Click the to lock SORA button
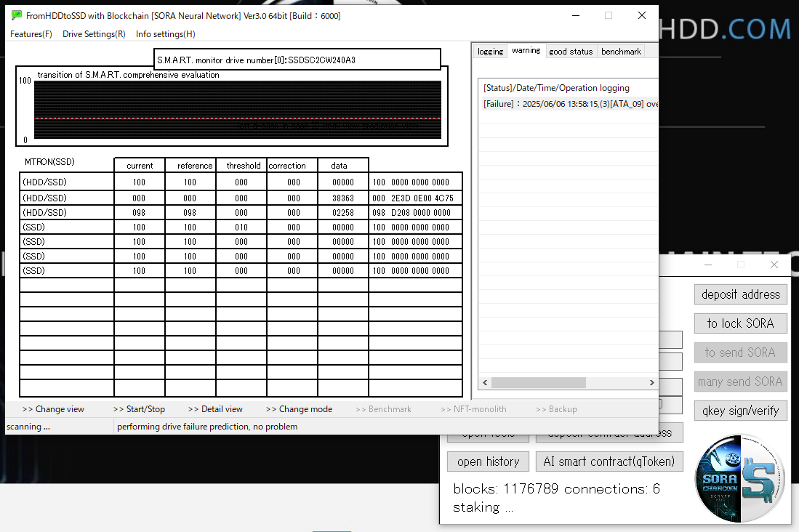 pyautogui.click(x=740, y=323)
